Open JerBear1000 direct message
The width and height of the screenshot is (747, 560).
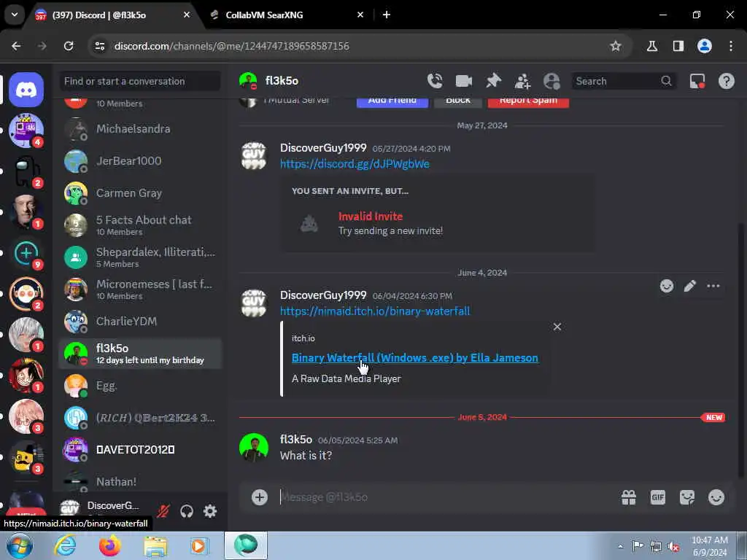(141, 161)
